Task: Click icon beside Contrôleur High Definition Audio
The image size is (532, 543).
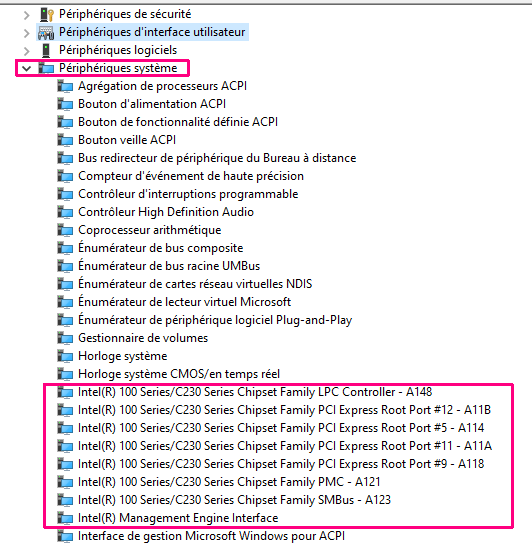Action: [x=65, y=212]
